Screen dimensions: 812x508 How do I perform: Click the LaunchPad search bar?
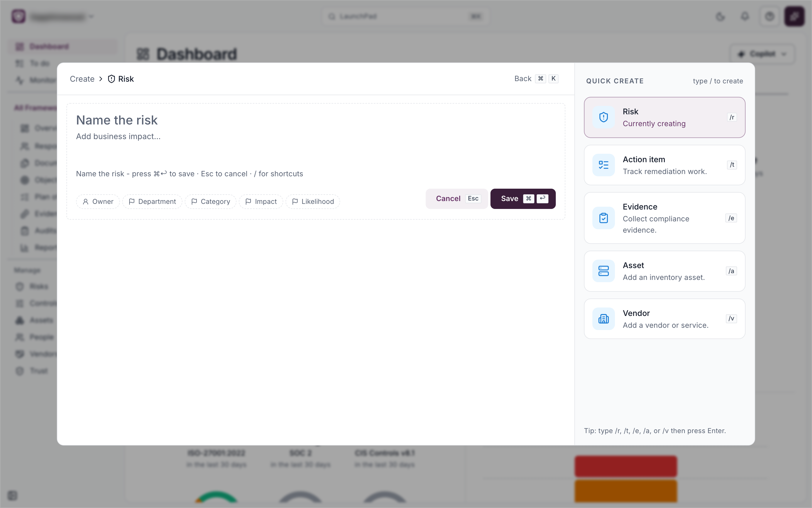click(405, 16)
